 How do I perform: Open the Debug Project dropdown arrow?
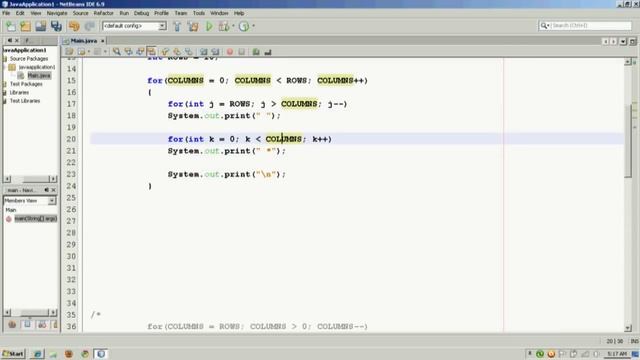233,26
